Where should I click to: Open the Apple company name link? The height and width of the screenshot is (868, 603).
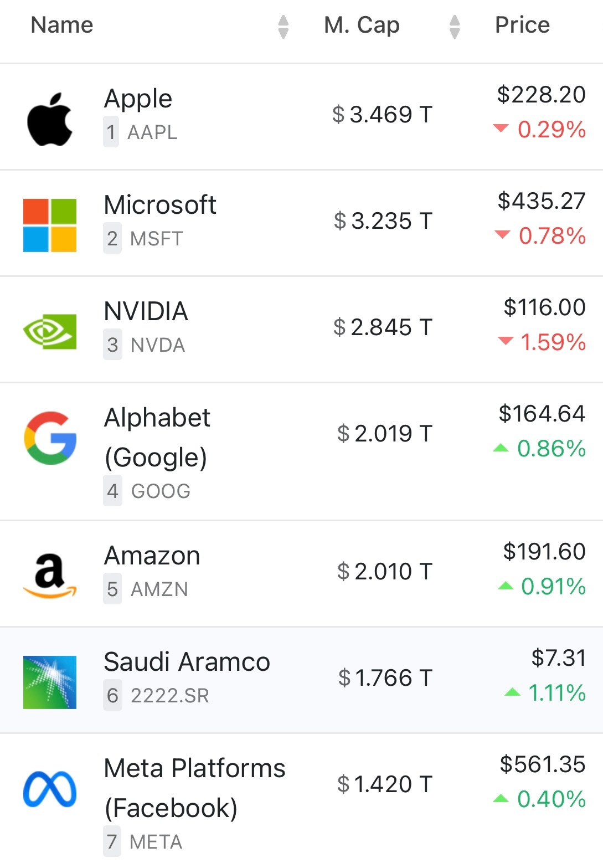(x=138, y=99)
